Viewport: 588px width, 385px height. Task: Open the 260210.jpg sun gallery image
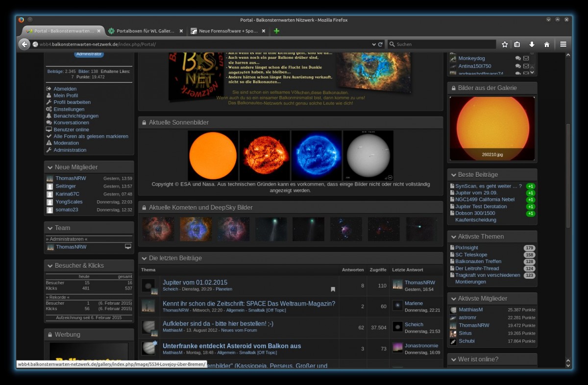point(492,128)
